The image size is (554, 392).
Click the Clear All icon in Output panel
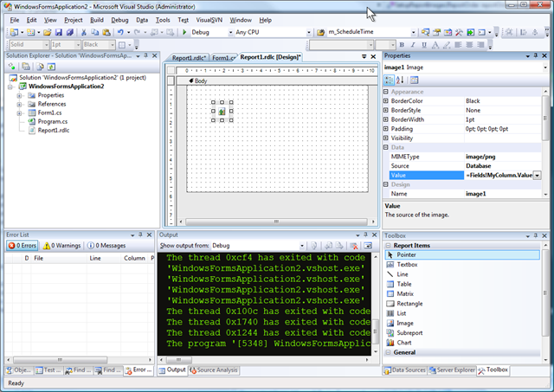(353, 246)
